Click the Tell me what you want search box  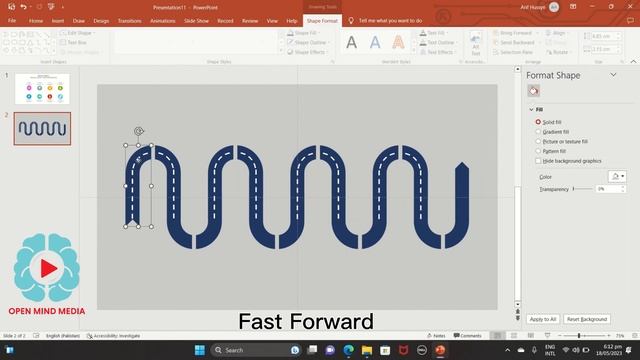click(390, 21)
